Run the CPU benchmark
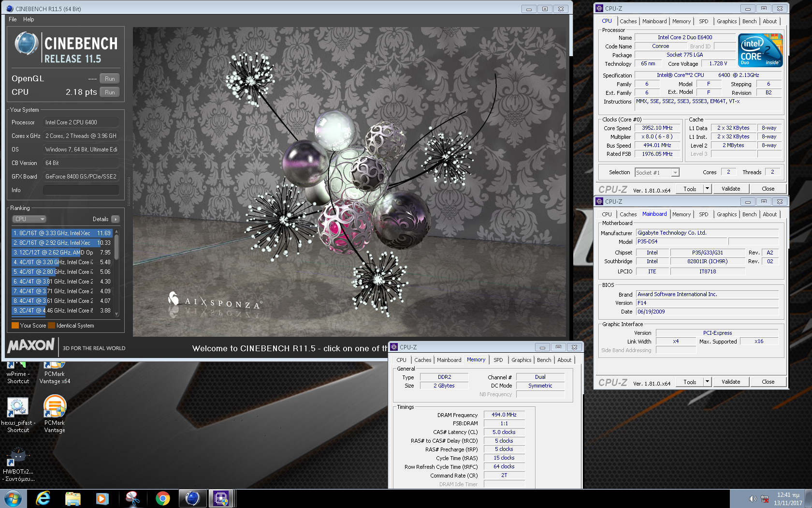Viewport: 812px width, 508px height. pos(110,92)
